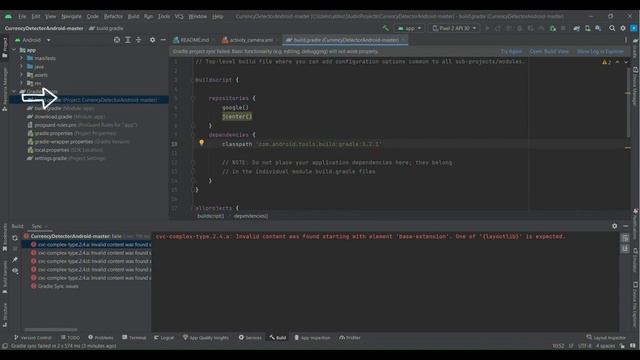Open the Terminal tool window
Viewport: 640px width, 360px height.
tap(134, 338)
